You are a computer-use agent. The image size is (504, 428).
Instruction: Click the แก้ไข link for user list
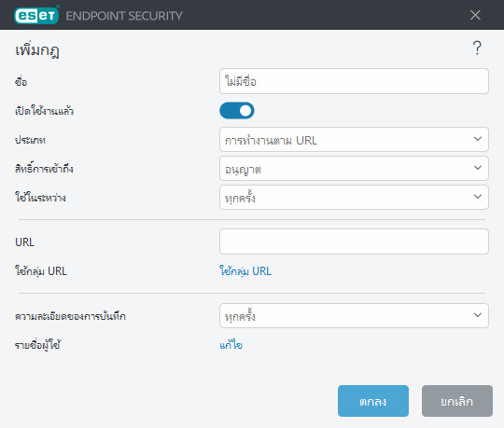(x=231, y=345)
